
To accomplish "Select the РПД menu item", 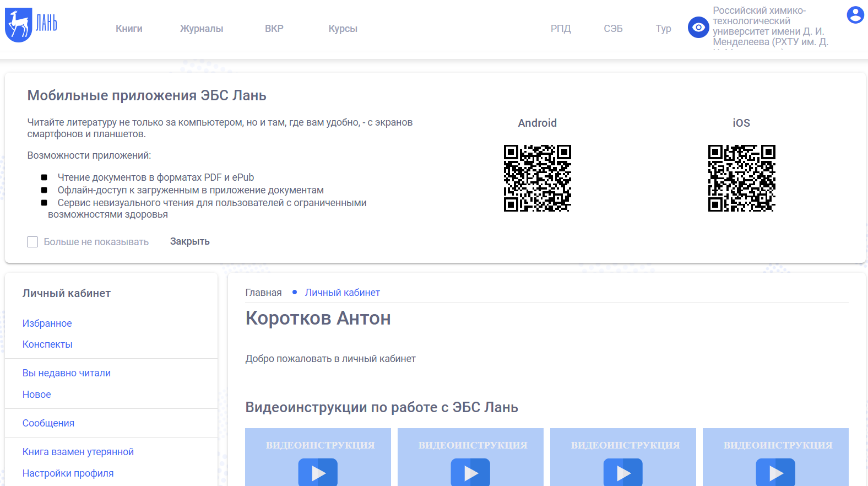I will click(x=561, y=29).
